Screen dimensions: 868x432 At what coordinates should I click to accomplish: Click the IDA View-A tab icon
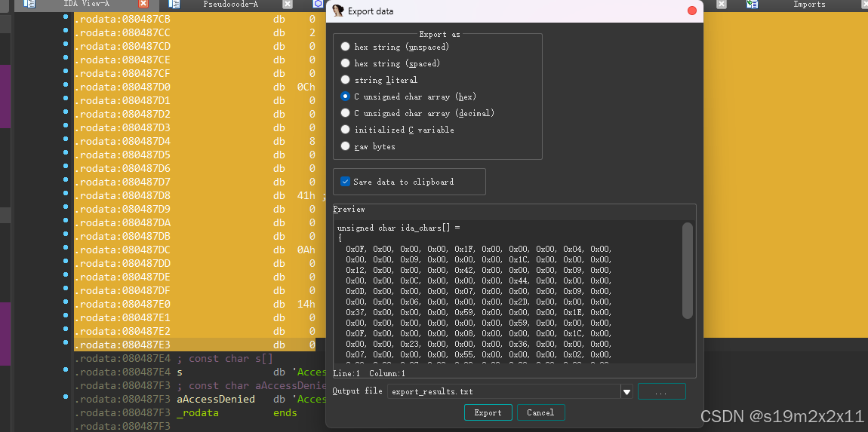click(29, 5)
